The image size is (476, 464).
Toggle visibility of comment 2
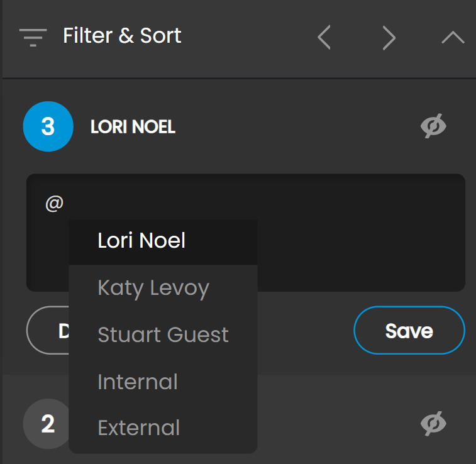point(433,423)
